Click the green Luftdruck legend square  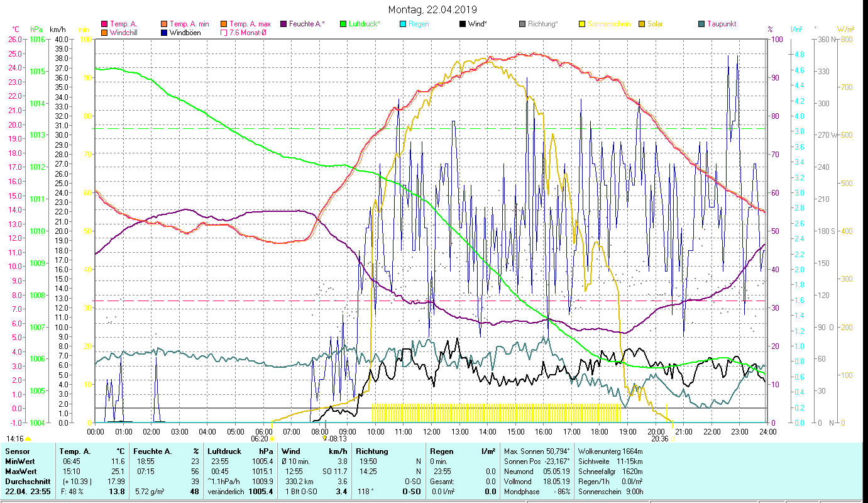coord(343,25)
